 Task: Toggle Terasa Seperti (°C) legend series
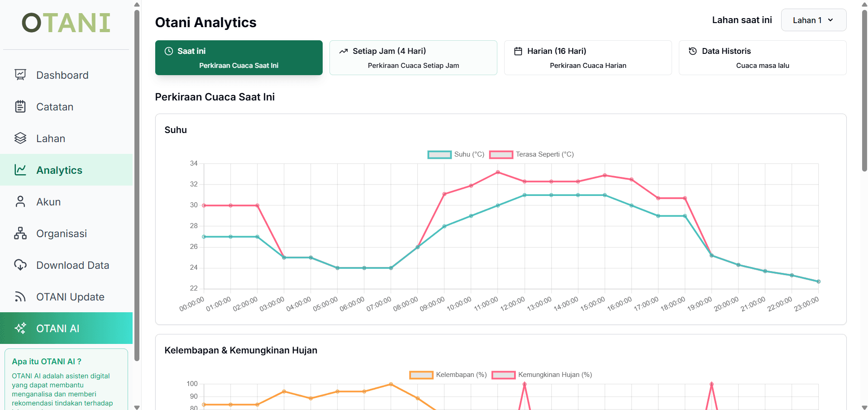coord(531,154)
